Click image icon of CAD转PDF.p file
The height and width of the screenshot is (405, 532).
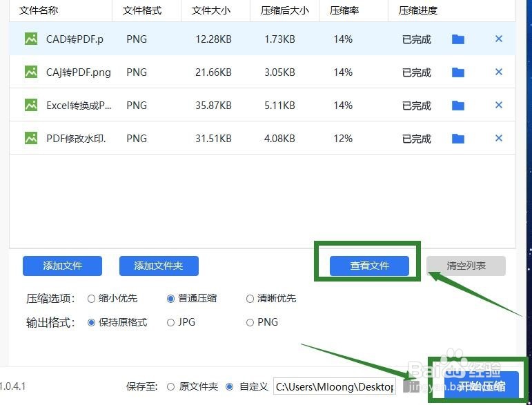coord(31,39)
